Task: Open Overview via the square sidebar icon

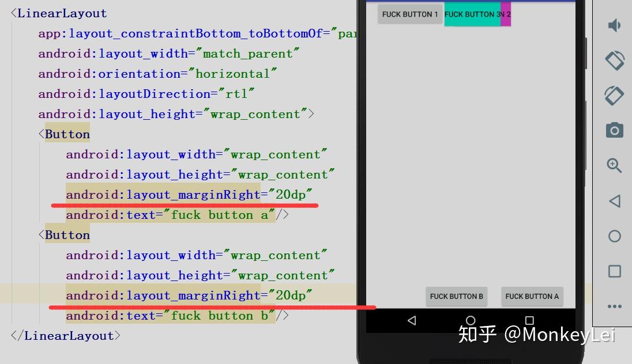Action: 614,271
